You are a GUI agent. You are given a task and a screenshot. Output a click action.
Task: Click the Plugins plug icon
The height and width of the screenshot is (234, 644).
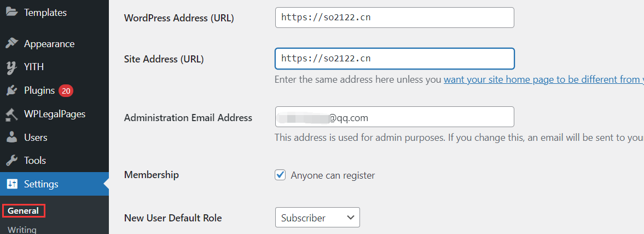click(11, 90)
